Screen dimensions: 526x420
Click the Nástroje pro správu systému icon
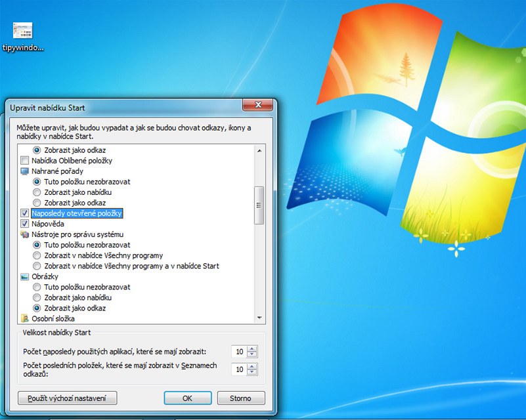(x=25, y=234)
